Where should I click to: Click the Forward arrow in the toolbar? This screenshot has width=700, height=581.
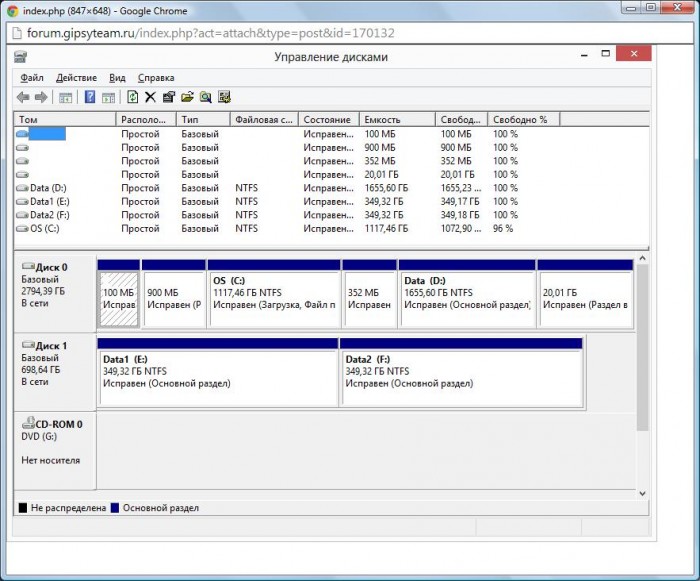point(41,97)
